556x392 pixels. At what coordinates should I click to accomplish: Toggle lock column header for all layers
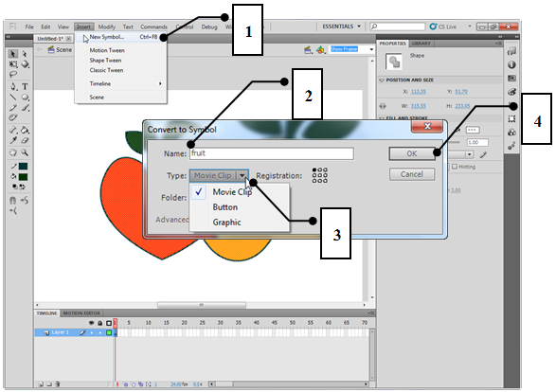[x=100, y=323]
